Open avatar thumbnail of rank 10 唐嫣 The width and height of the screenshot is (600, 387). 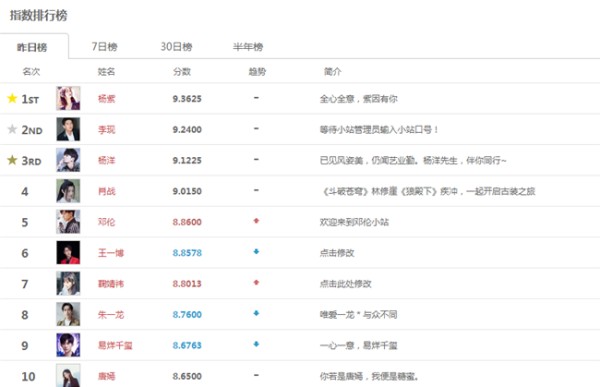pos(68,376)
